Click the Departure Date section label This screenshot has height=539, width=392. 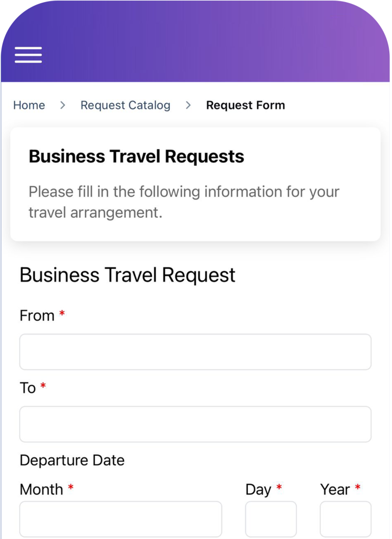tap(72, 460)
